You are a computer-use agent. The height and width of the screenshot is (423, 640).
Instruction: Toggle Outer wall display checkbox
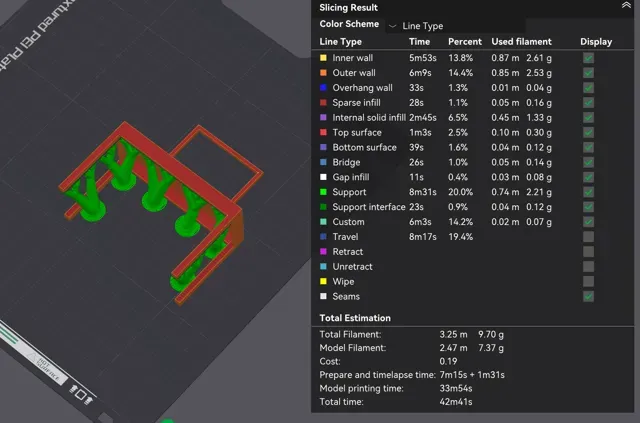588,73
